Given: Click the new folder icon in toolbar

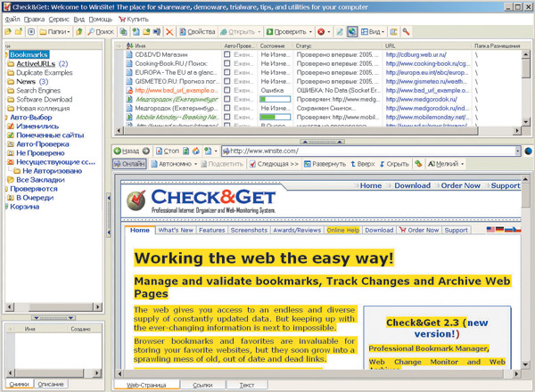Looking at the screenshot, I should click(x=19, y=32).
